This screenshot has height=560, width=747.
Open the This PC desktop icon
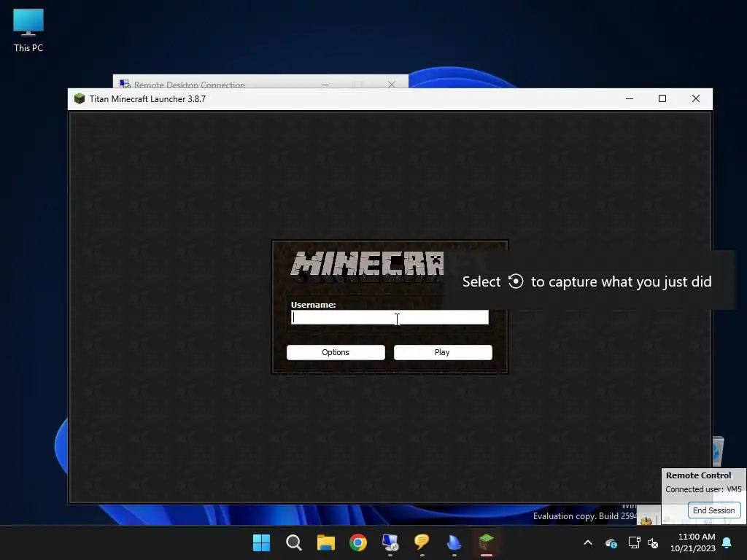[28, 30]
